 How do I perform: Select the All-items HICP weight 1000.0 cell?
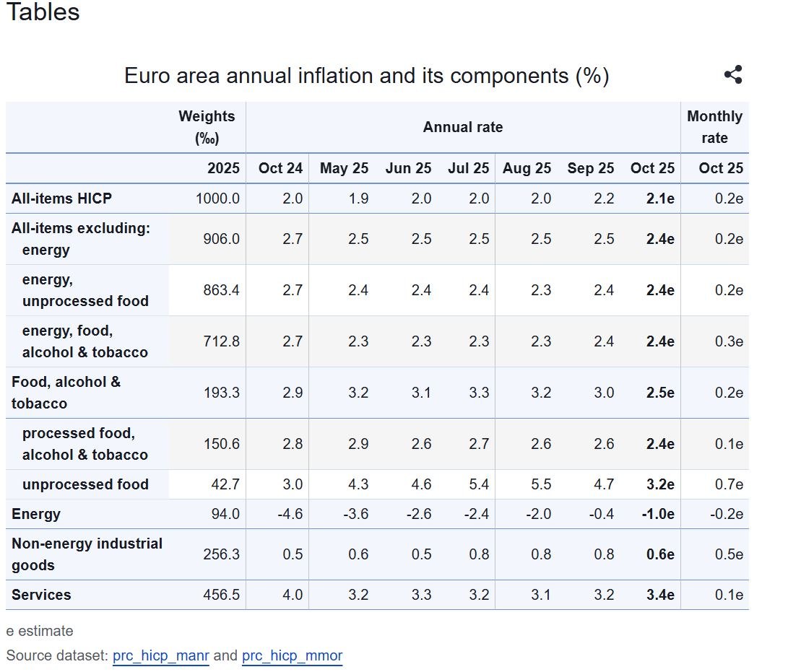tap(217, 198)
